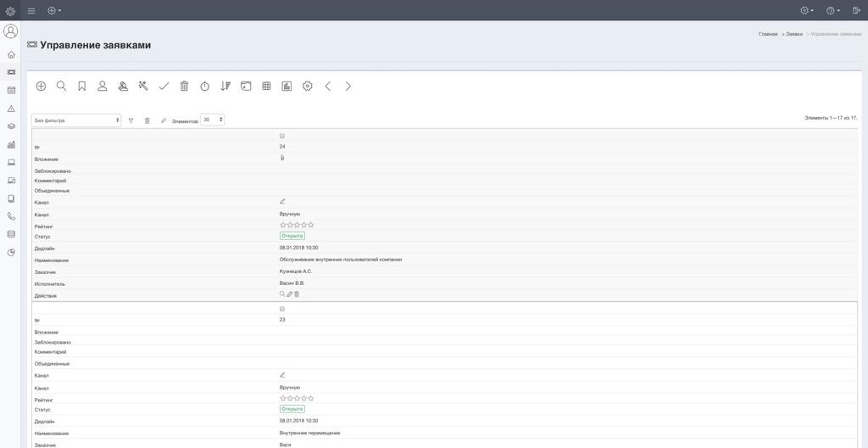
Task: Click the table grid view icon
Action: pyautogui.click(x=266, y=87)
